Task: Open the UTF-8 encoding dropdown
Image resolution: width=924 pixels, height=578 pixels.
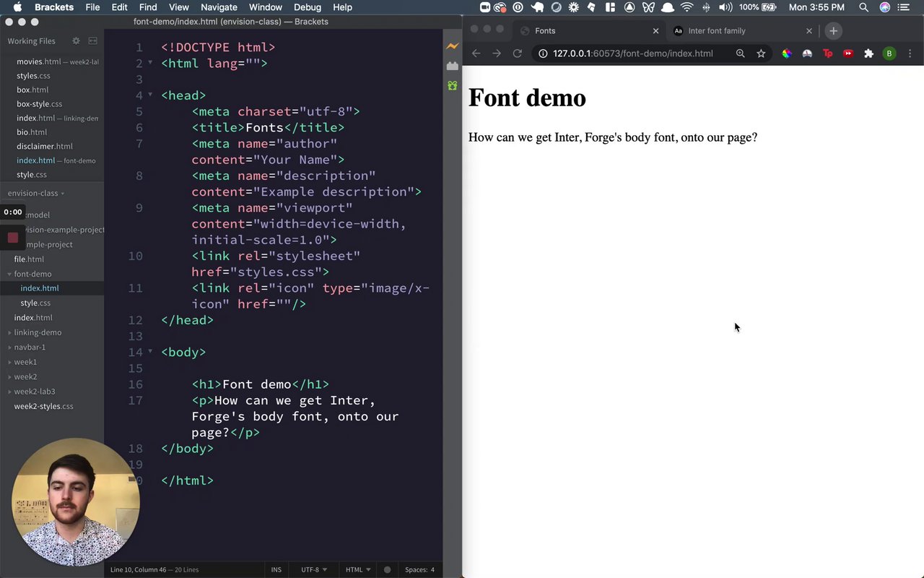Action: pos(314,569)
